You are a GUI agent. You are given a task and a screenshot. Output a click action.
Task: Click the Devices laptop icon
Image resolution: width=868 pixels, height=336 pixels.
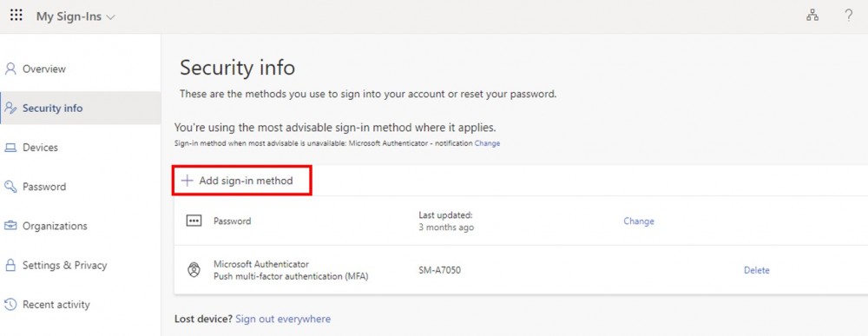point(10,148)
